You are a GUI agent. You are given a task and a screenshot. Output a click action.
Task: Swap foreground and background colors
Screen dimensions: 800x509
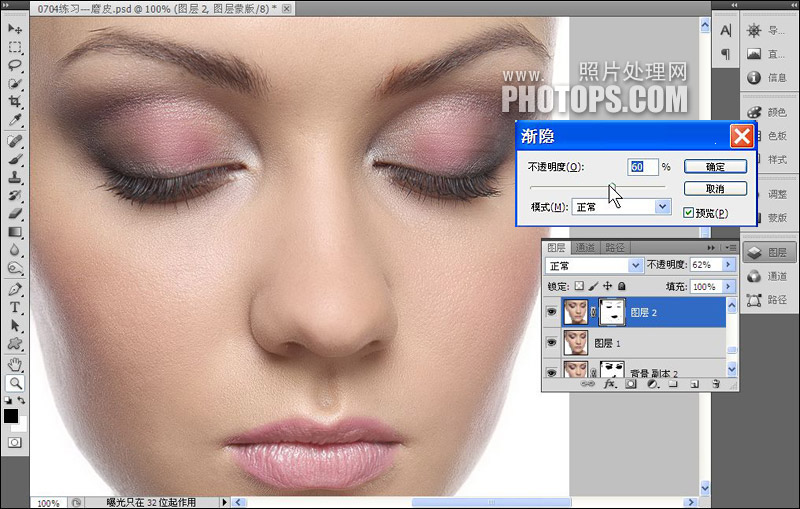click(21, 400)
